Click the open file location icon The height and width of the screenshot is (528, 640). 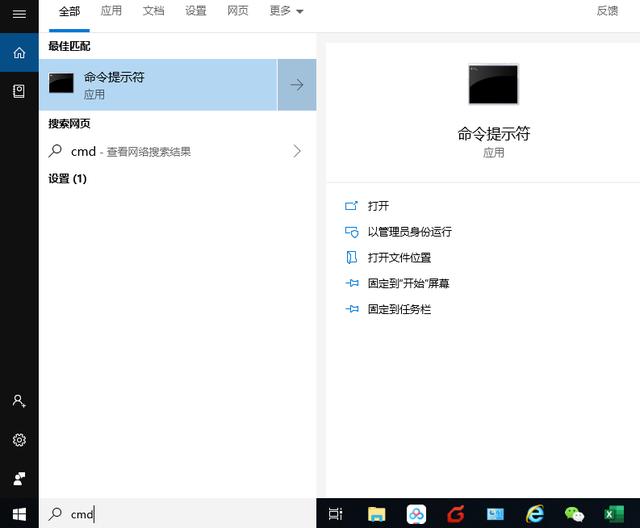[351, 257]
